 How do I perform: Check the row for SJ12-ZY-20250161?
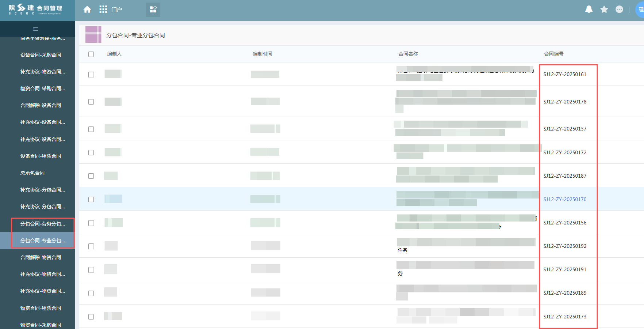(x=91, y=75)
